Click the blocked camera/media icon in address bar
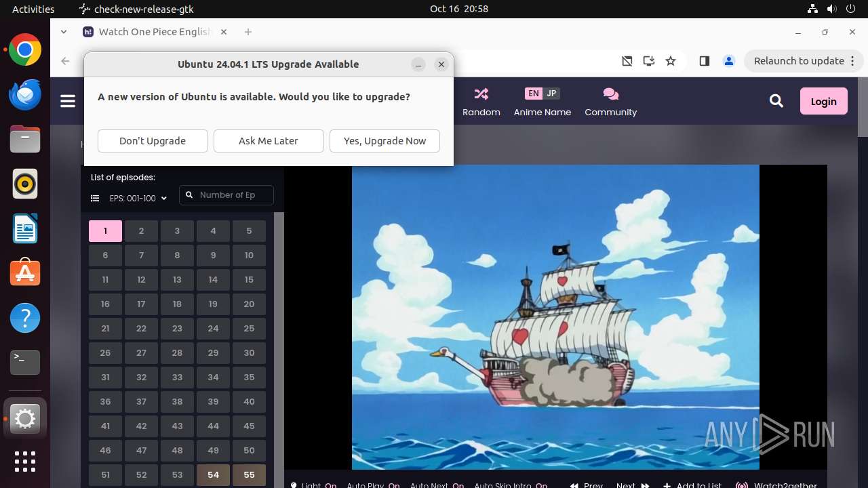Viewport: 868px width, 488px height. (x=627, y=61)
